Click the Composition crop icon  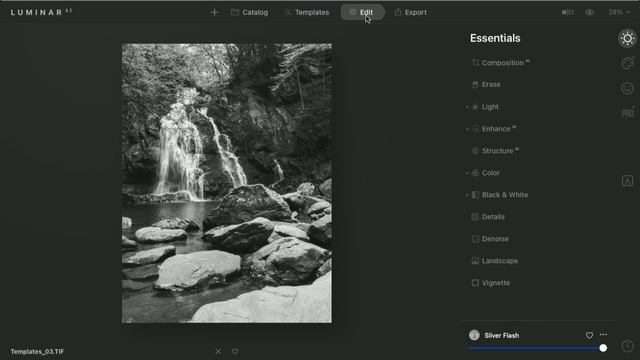(x=475, y=63)
